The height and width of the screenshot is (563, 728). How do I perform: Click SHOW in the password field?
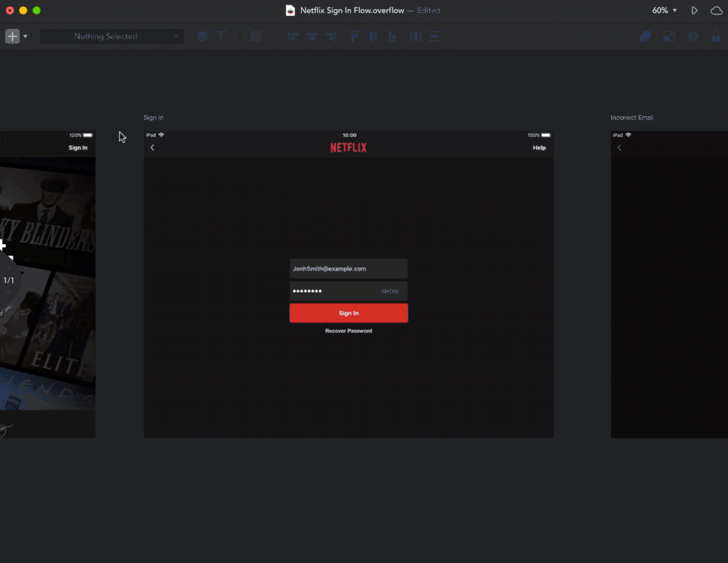coord(390,291)
